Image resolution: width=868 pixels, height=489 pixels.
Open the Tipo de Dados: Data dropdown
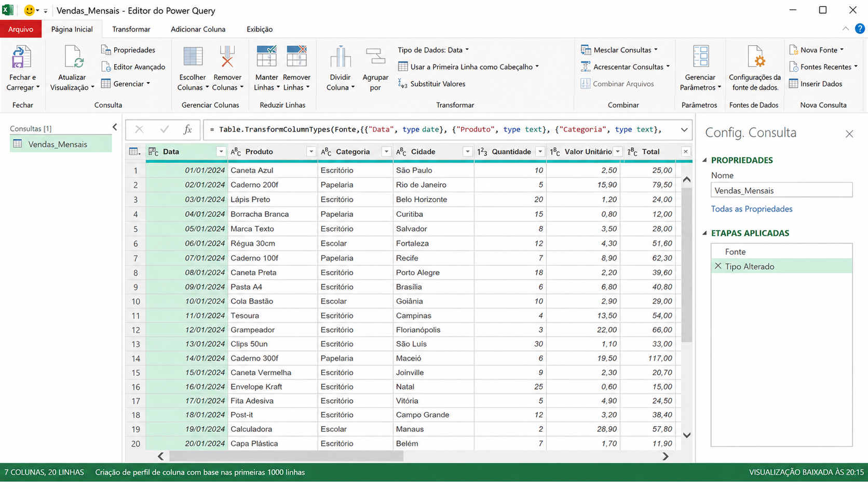(x=433, y=50)
